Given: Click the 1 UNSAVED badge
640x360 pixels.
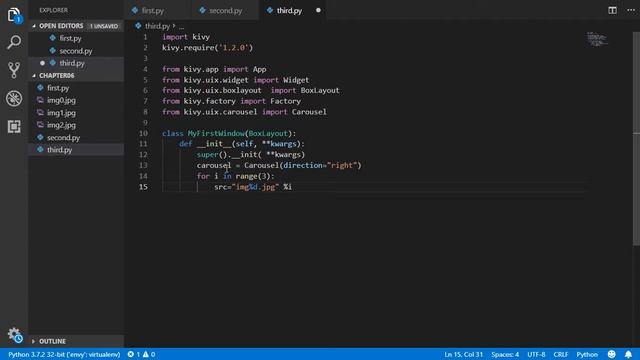Looking at the screenshot, I should click(x=104, y=26).
